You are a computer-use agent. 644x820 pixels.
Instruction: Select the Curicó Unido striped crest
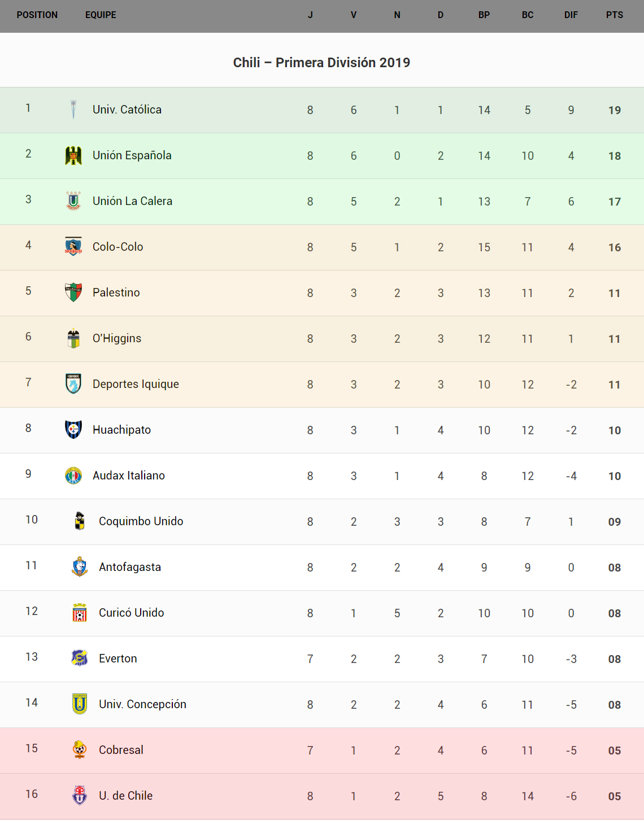coord(80,613)
